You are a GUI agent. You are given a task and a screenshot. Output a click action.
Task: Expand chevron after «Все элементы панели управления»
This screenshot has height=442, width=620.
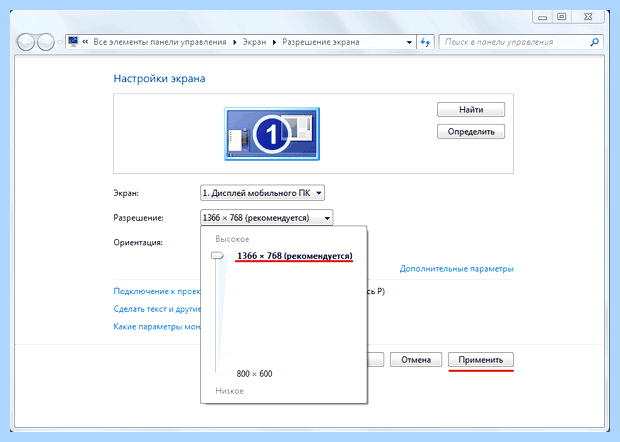[x=234, y=42]
